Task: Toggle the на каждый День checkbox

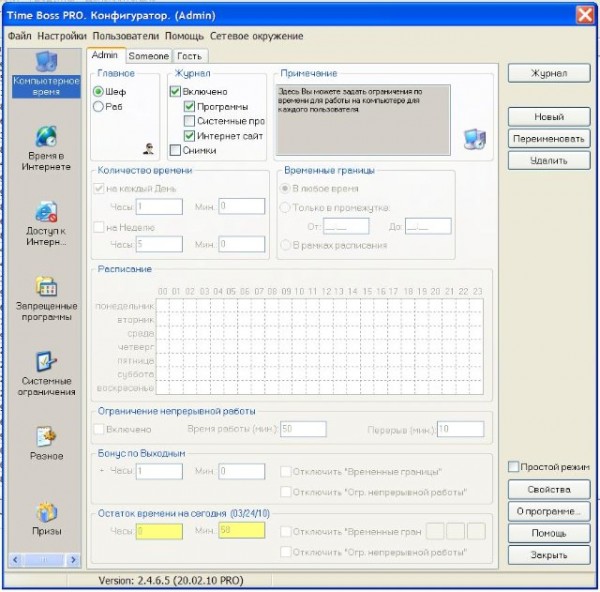Action: (99, 188)
